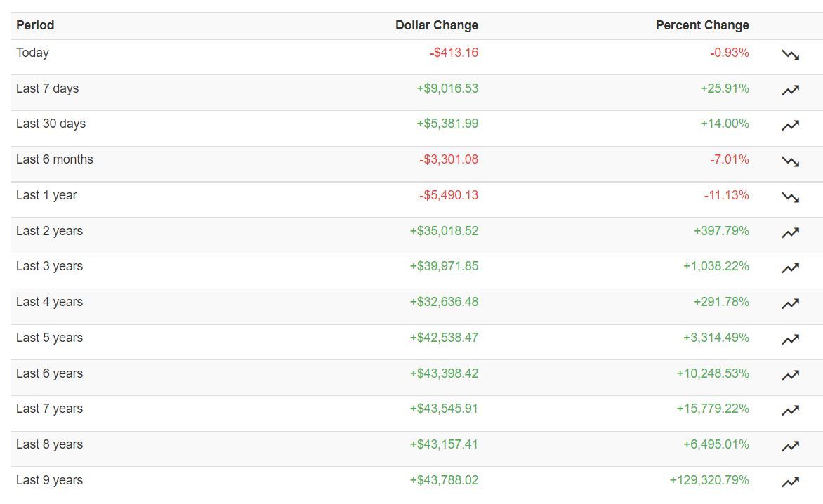
Task: Select the Last 8 years row label
Action: tap(49, 444)
